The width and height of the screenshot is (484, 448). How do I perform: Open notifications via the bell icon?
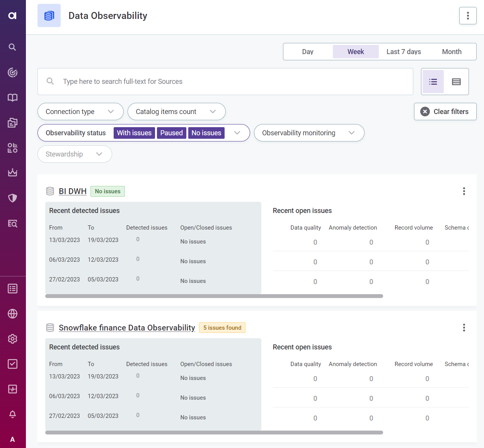tap(12, 414)
